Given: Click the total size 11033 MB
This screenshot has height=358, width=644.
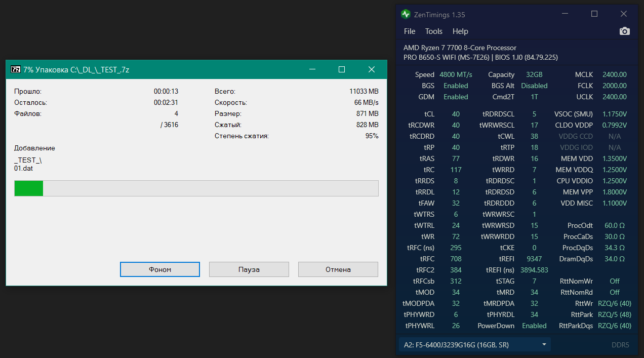Looking at the screenshot, I should [x=364, y=92].
